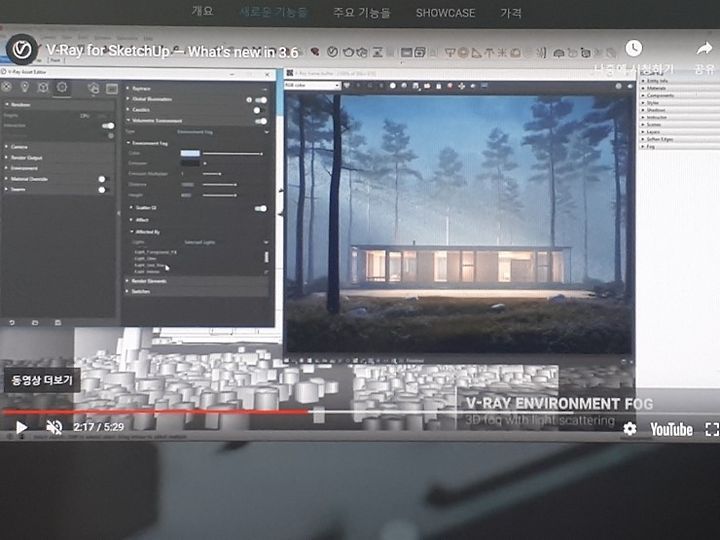Screen dimensions: 720x540
Task: Click the render teapot icon in Asset Editor
Action: pos(94,88)
